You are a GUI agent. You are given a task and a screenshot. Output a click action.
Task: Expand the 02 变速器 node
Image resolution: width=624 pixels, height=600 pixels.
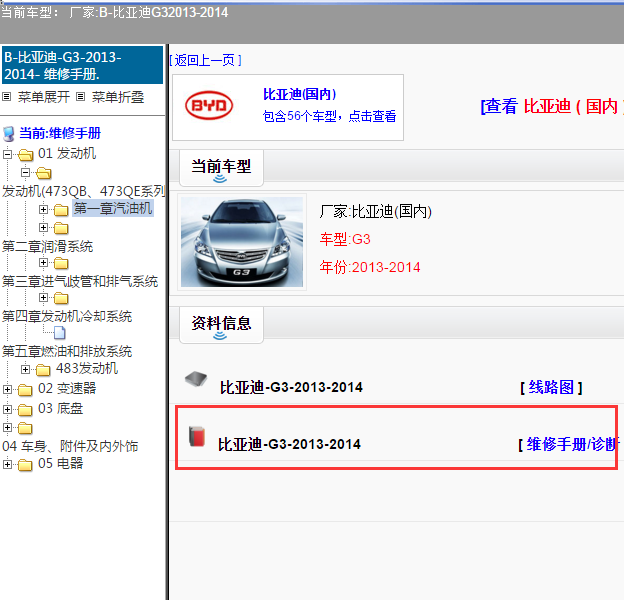click(x=8, y=389)
